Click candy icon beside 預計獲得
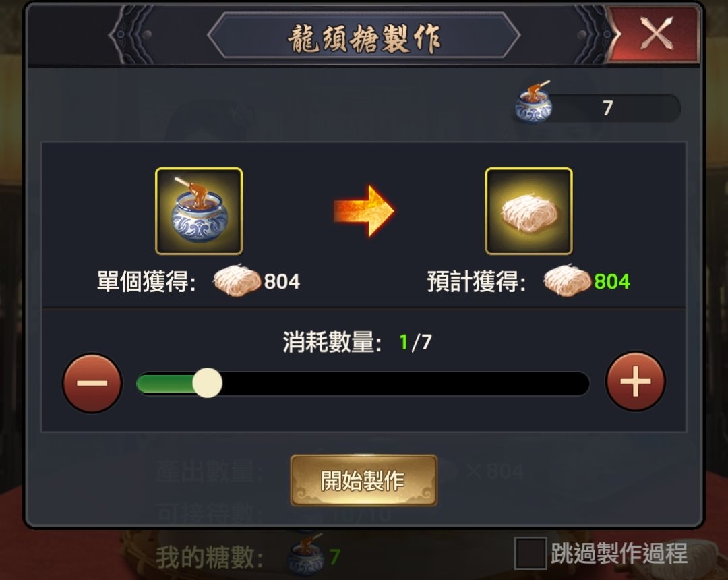Viewport: 728px width, 580px height. click(x=567, y=281)
